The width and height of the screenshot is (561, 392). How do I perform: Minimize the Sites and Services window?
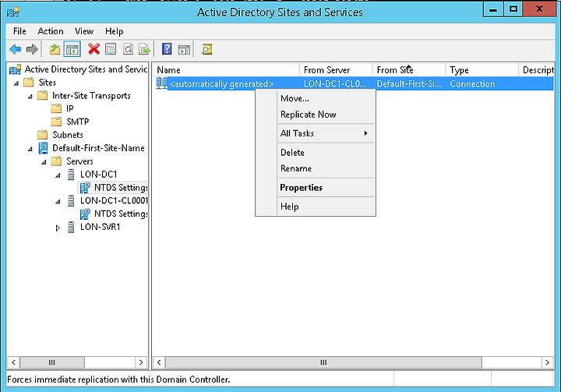coord(492,9)
